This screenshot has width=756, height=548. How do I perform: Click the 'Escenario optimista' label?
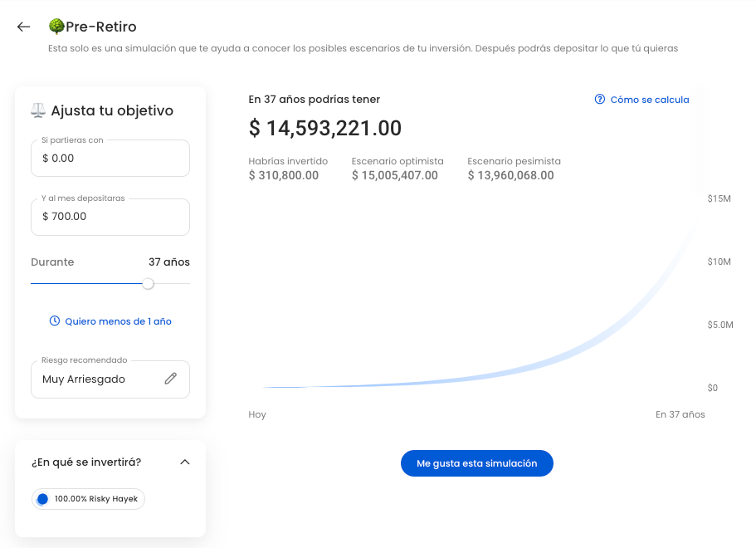398,161
